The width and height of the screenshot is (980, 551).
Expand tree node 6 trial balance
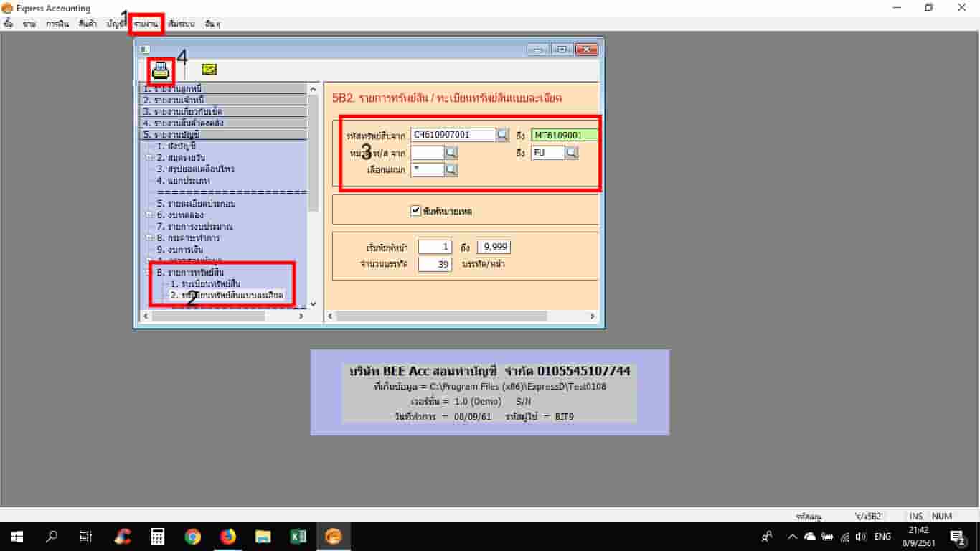149,215
